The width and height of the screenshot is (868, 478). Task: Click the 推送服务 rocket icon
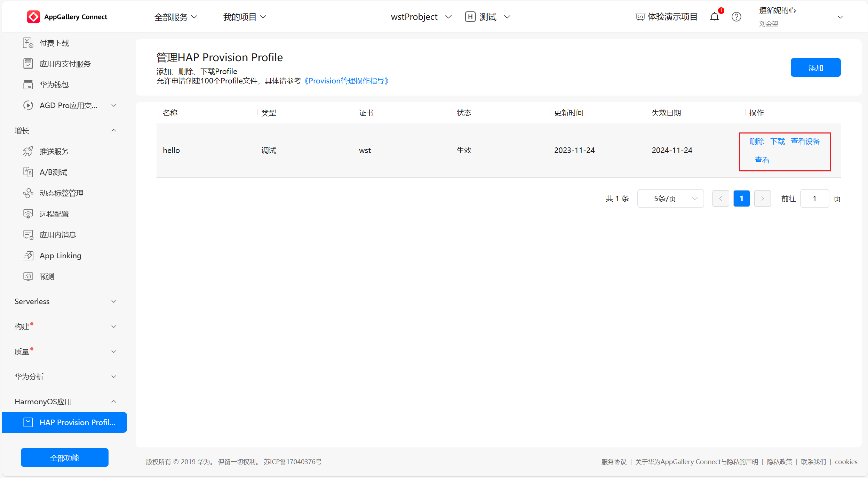(28, 151)
